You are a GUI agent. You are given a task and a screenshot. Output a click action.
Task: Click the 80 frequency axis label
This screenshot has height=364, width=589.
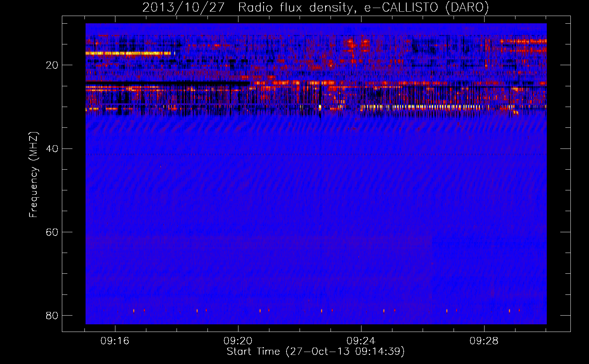pyautogui.click(x=52, y=316)
